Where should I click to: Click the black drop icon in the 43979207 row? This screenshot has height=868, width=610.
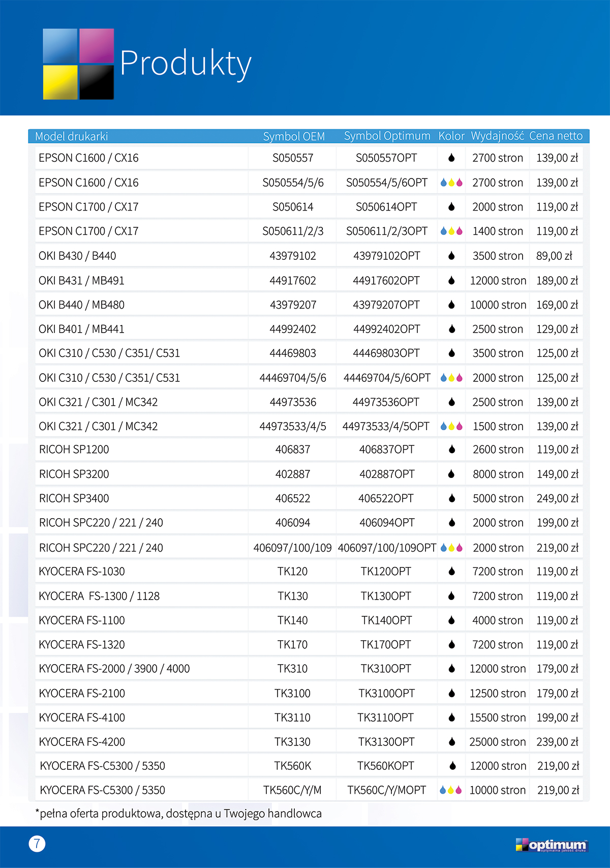pos(451,305)
